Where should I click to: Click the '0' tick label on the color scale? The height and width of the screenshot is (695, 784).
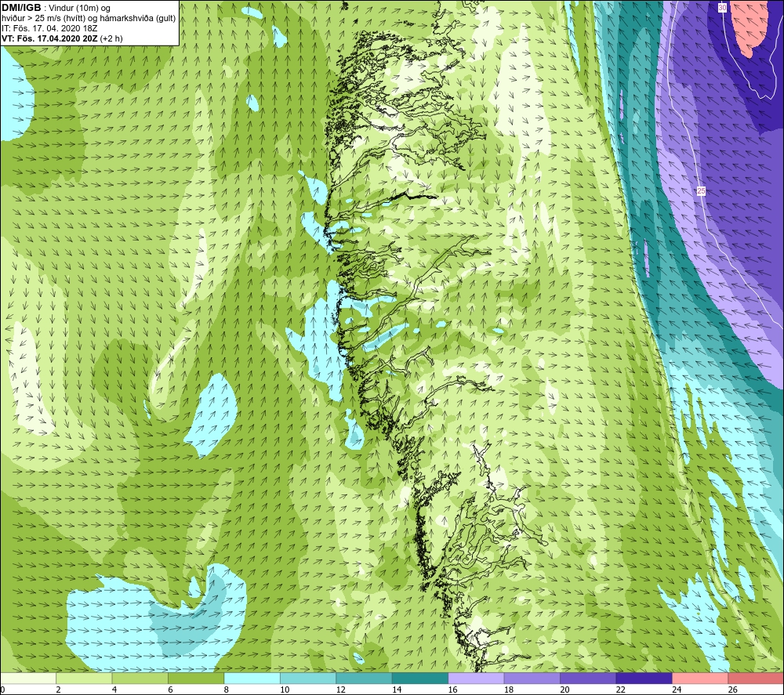point(2,690)
